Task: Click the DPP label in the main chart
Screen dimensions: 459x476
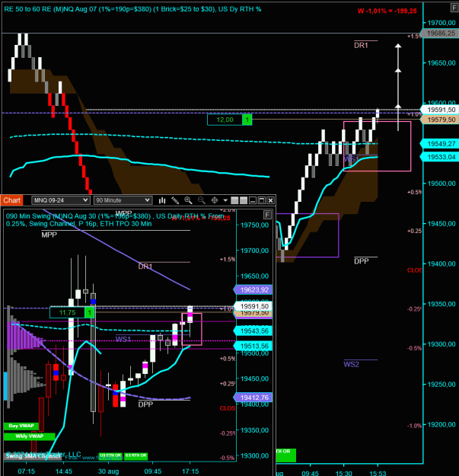Action: pyautogui.click(x=362, y=261)
